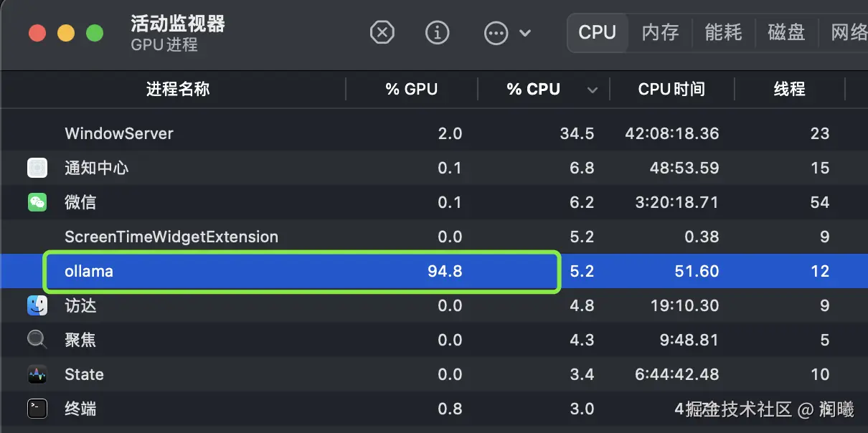Sort processes by 进程名称 column header

point(178,89)
